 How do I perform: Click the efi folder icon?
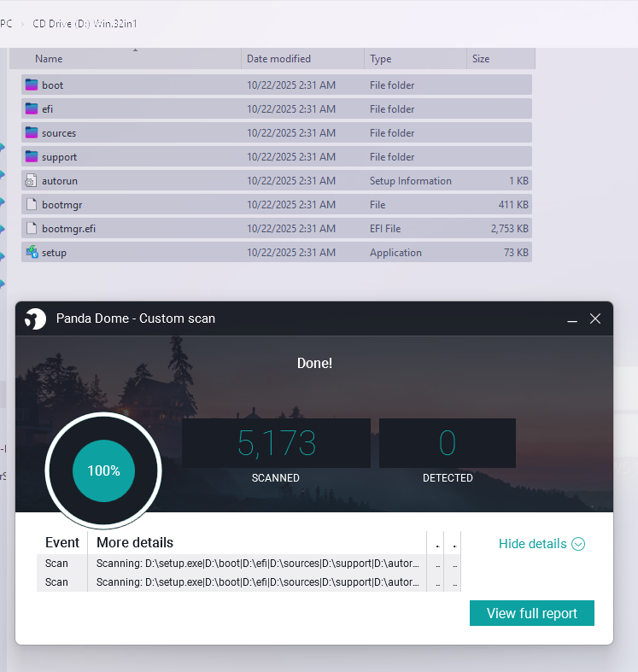coord(32,108)
